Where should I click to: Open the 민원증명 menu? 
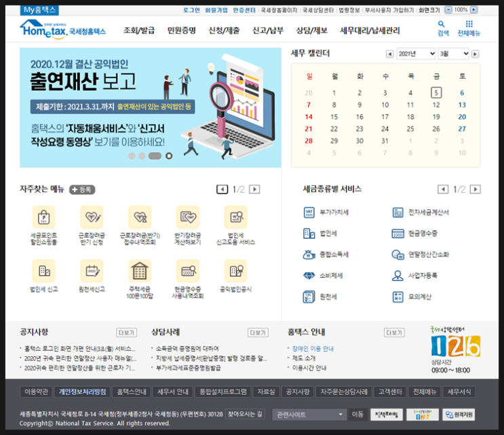182,31
